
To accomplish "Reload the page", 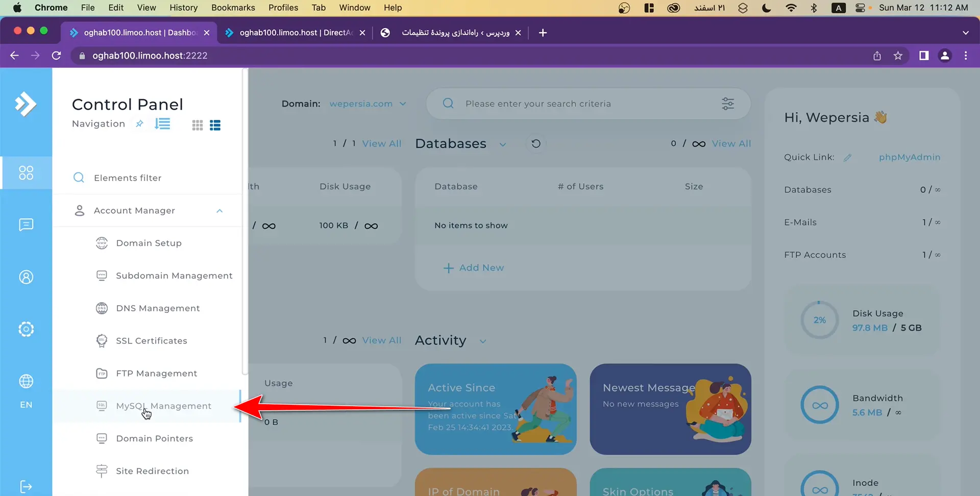I will [x=56, y=56].
